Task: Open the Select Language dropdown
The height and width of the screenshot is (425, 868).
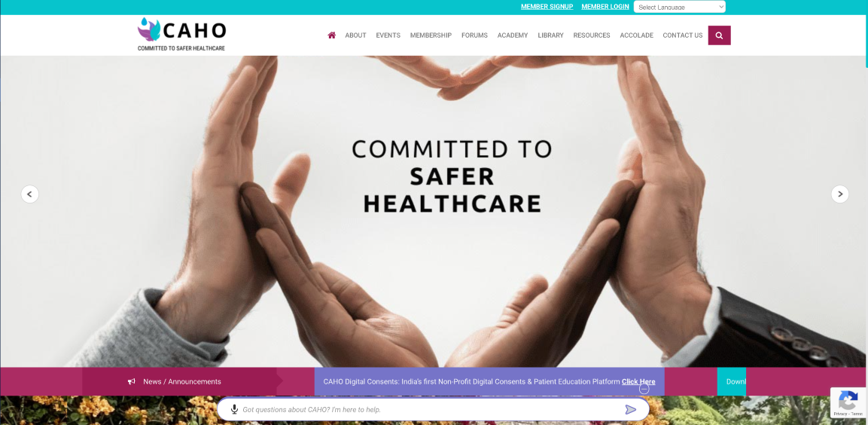Action: click(679, 8)
